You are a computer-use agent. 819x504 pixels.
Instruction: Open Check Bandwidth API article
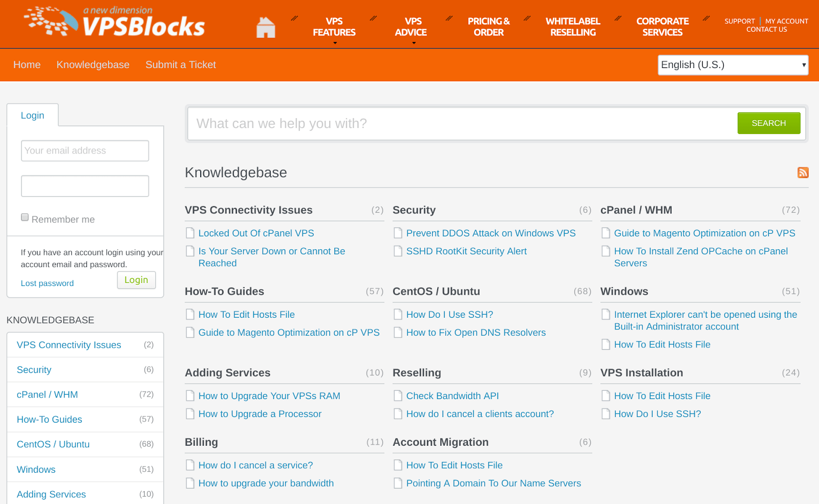[x=452, y=396]
